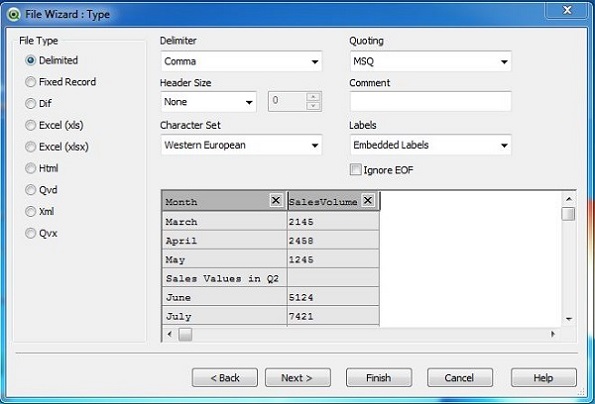Open the Quoting dropdown showing MSQ

430,61
